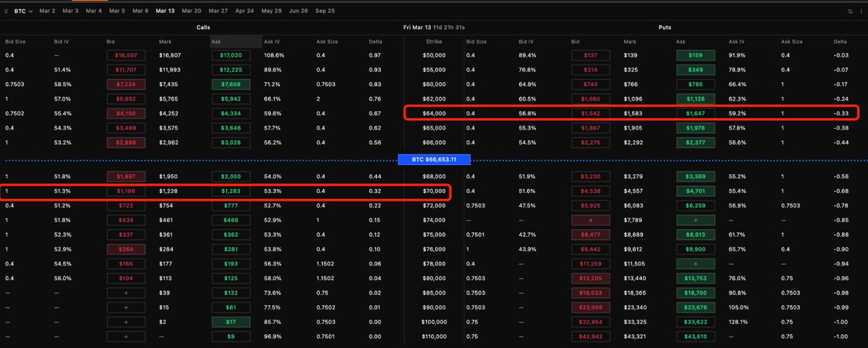Screen dimensions: 868x348
Task: Click the $64,000 strike cell
Action: [x=434, y=113]
